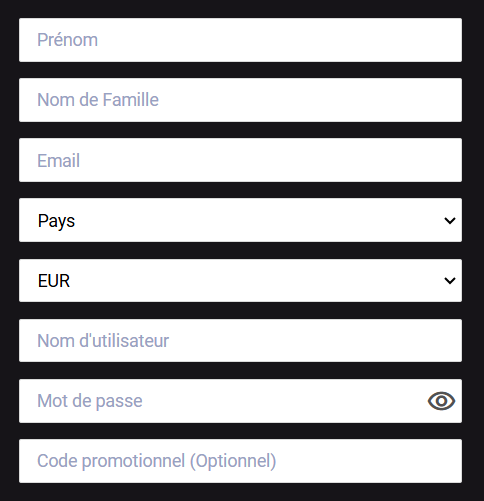484x501 pixels.
Task: Click the Nom de Famille placeholder text
Action: click(98, 100)
